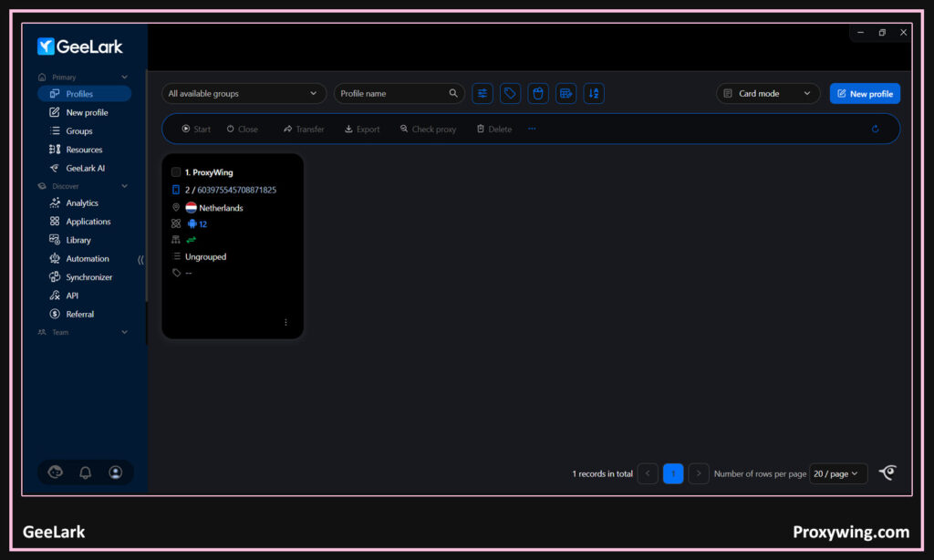
Task: Open three-dot menu on ProxyWing card
Action: (x=285, y=322)
